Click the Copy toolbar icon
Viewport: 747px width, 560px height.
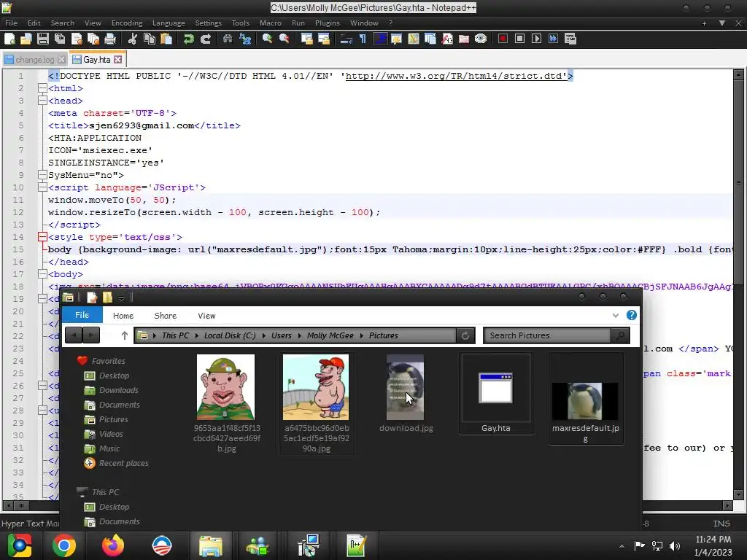pyautogui.click(x=150, y=39)
